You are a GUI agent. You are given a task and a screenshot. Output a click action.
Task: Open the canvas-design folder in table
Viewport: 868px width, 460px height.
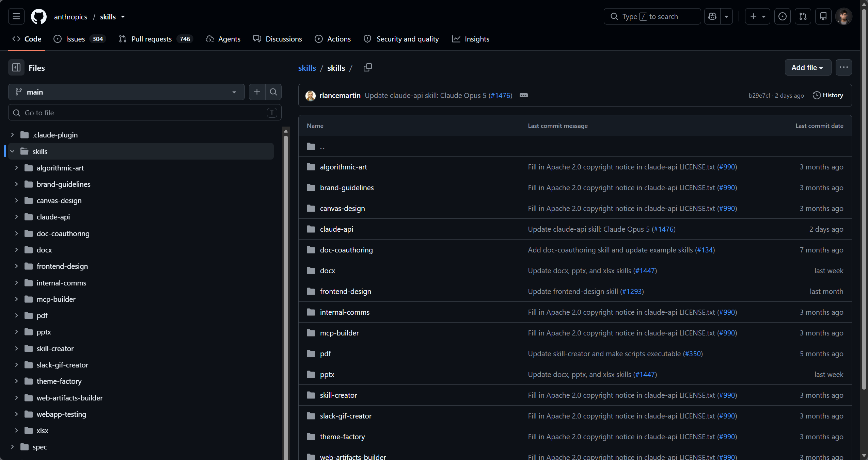click(342, 208)
